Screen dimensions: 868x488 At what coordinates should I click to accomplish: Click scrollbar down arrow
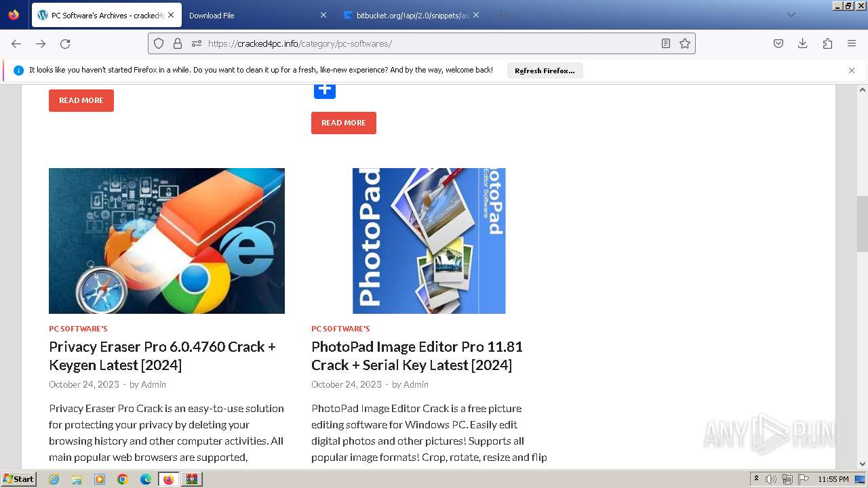click(863, 464)
